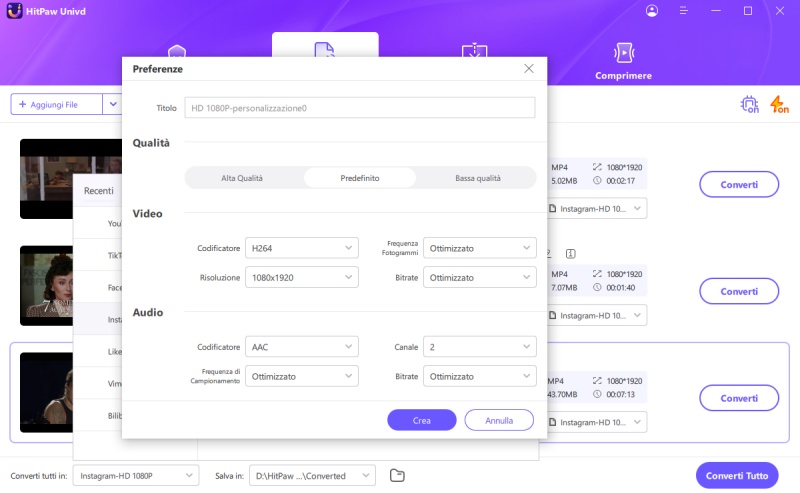Select Bassa qualità quality option

pos(477,178)
